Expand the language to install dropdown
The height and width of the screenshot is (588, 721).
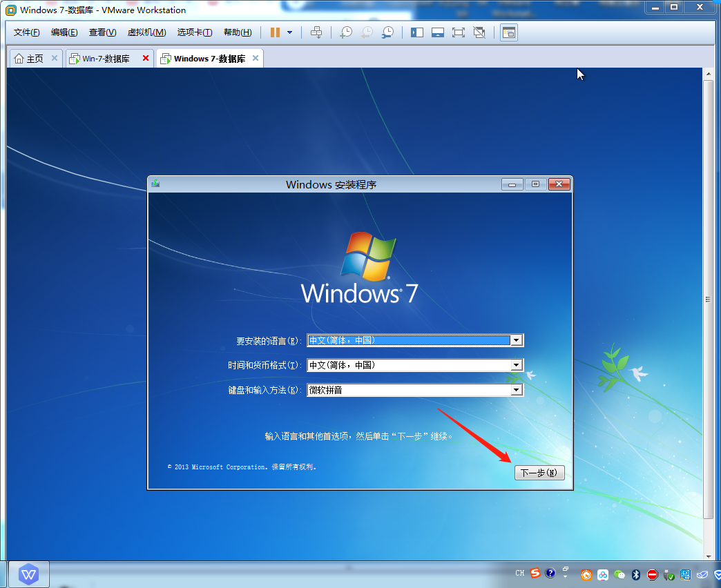coord(516,340)
